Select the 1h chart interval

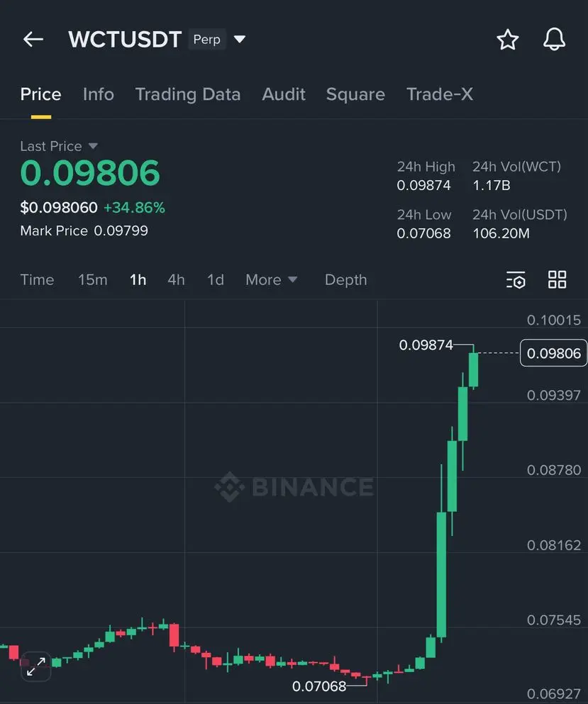pos(138,280)
